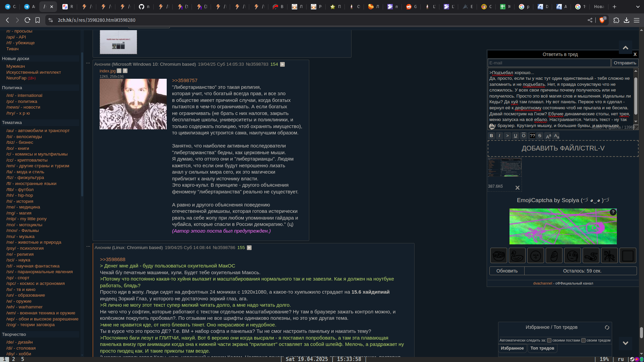Switch to the Топ тредов tab

click(x=542, y=348)
